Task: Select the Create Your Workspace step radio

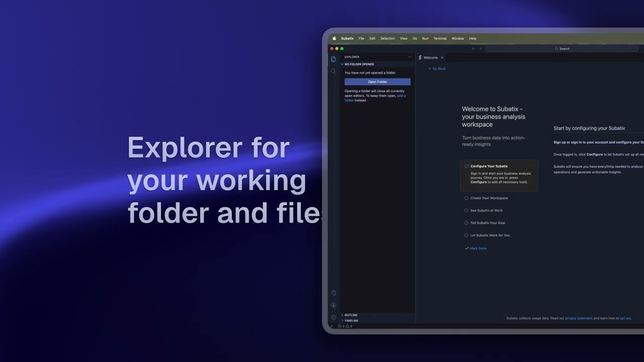Action: [466, 198]
